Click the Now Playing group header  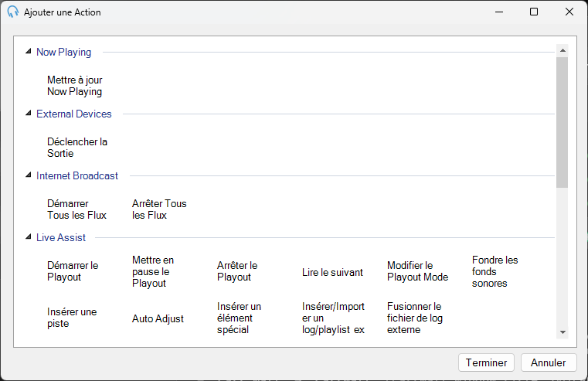(64, 52)
